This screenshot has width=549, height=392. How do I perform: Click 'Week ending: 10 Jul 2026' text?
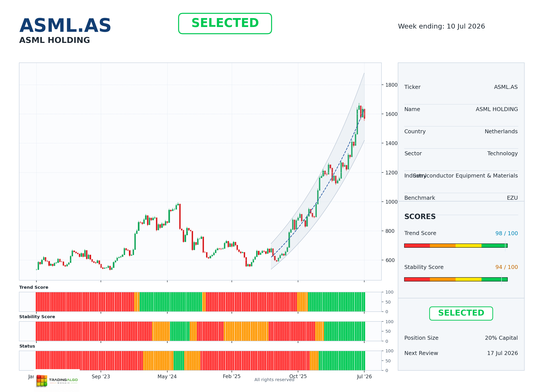click(441, 26)
